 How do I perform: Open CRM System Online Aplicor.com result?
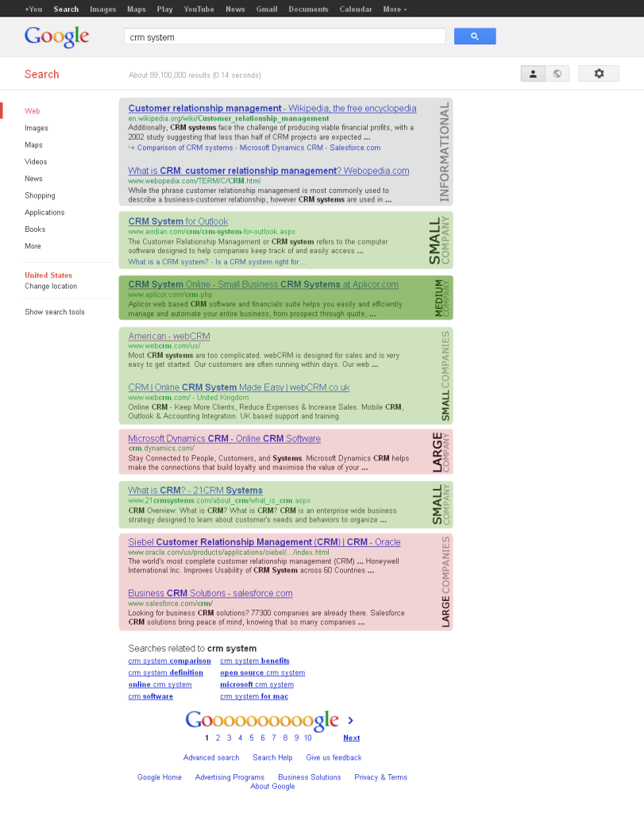click(x=264, y=284)
